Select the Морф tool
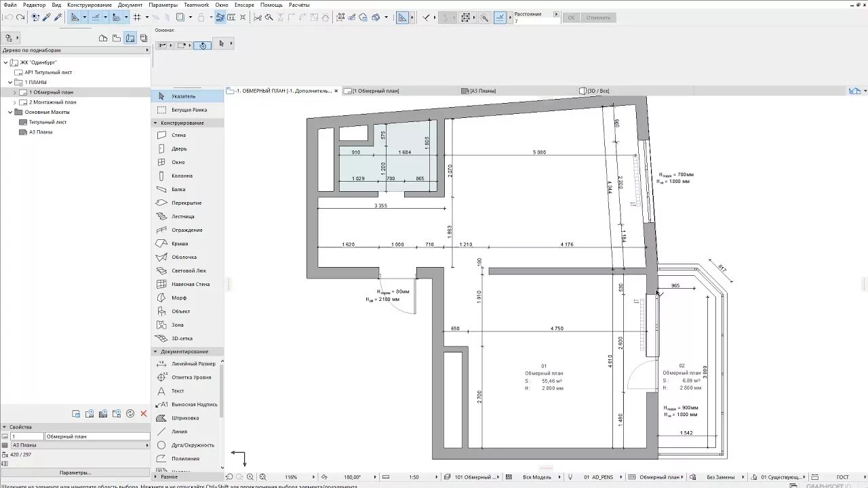Screen dimensions: 868x488 pyautogui.click(x=187, y=298)
